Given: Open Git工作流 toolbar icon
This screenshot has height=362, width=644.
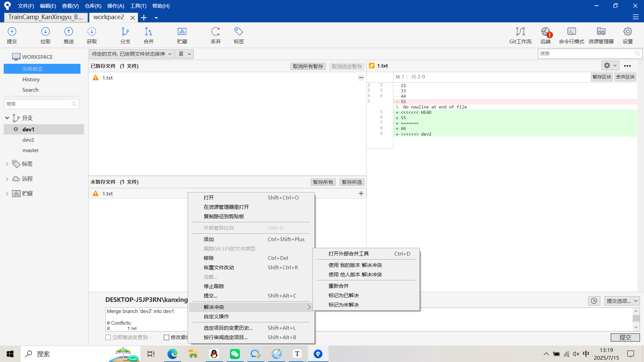Looking at the screenshot, I should pos(520,35).
